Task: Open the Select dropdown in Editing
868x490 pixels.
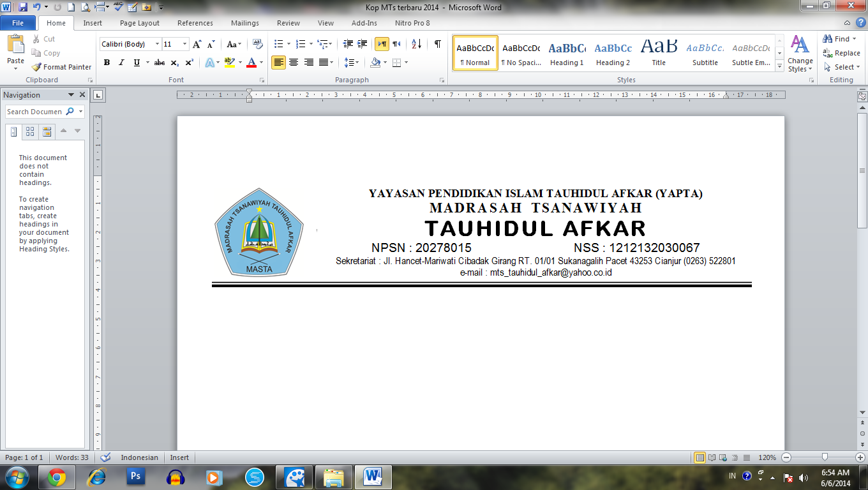Action: (x=843, y=67)
